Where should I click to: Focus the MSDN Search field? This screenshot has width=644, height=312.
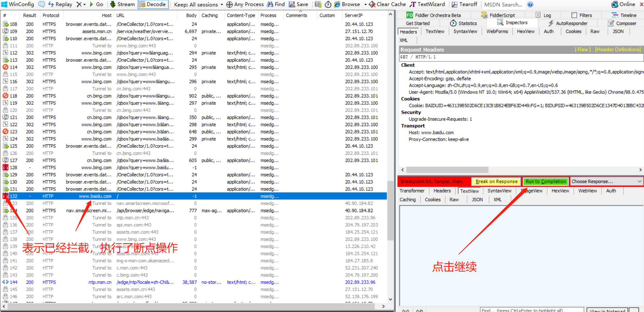pos(503,5)
